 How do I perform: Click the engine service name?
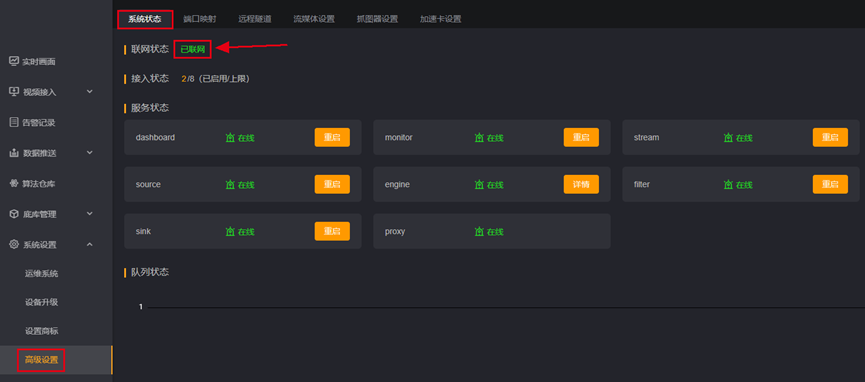[397, 184]
